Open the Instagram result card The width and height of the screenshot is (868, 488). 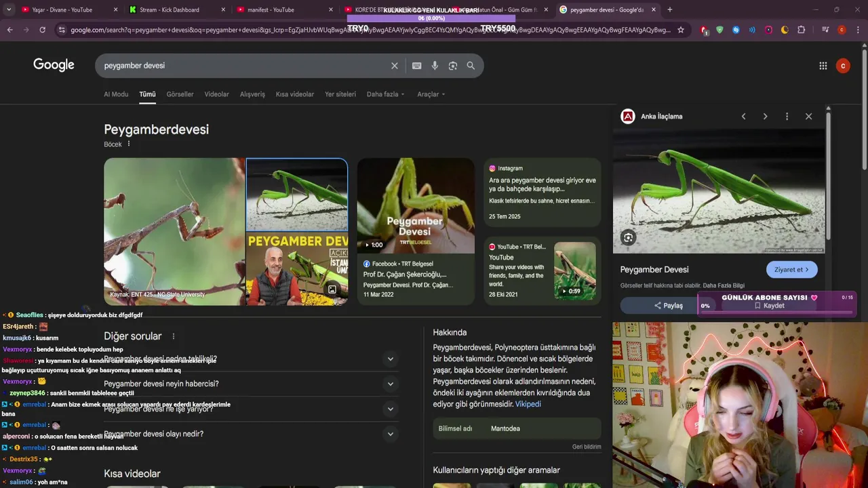[x=542, y=192]
